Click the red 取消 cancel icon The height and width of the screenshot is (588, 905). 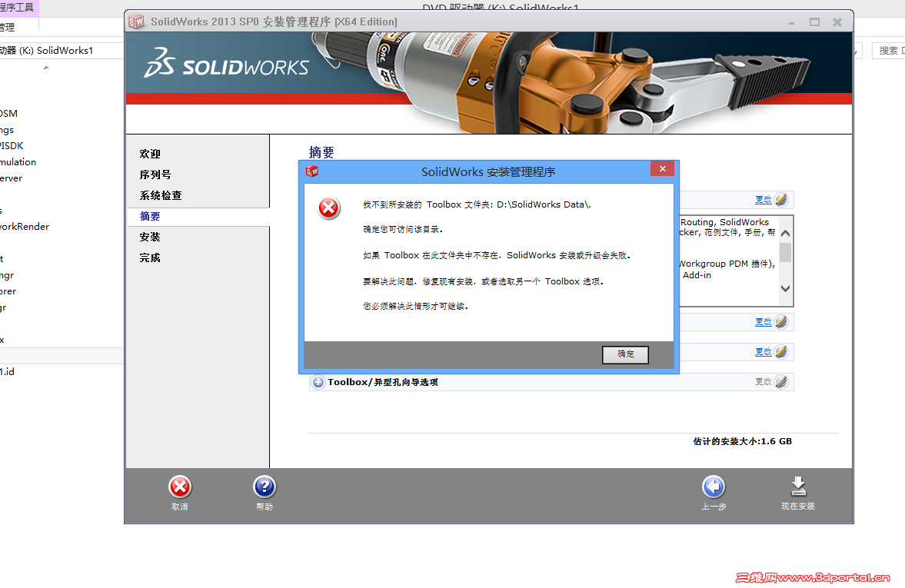180,487
